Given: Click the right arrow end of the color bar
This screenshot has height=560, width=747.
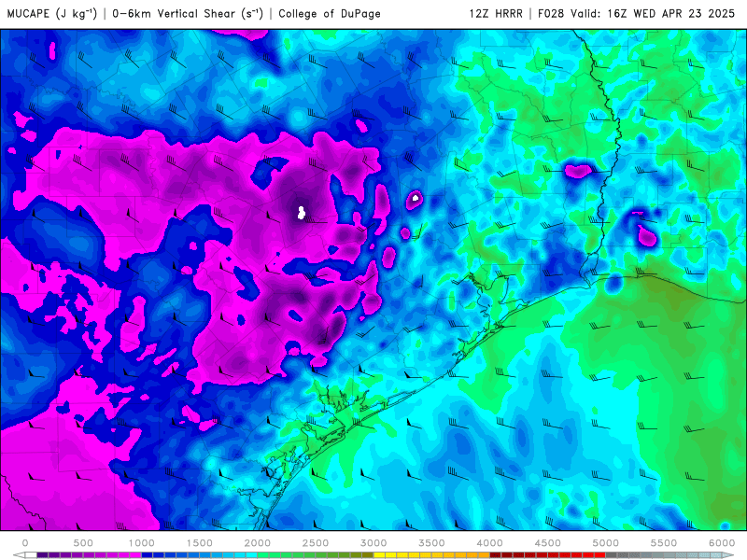Looking at the screenshot, I should pyautogui.click(x=728, y=555).
